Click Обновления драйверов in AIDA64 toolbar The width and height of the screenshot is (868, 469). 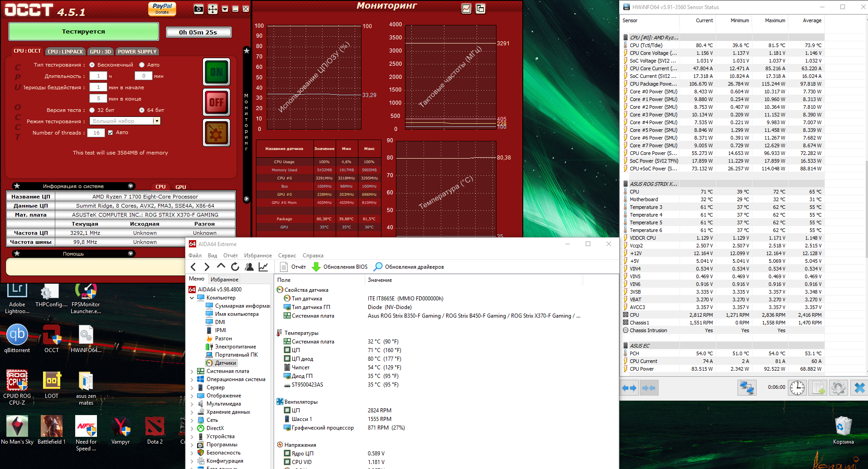pyautogui.click(x=409, y=267)
